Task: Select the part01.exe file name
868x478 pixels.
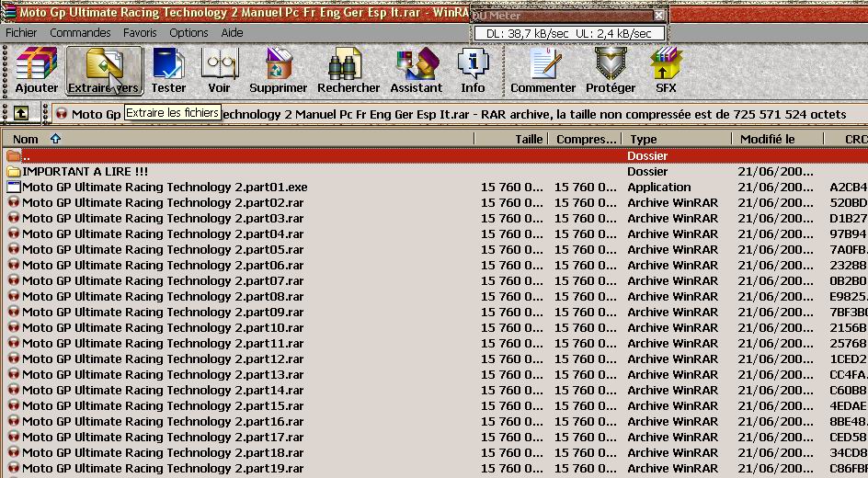Action: pyautogui.click(x=165, y=187)
